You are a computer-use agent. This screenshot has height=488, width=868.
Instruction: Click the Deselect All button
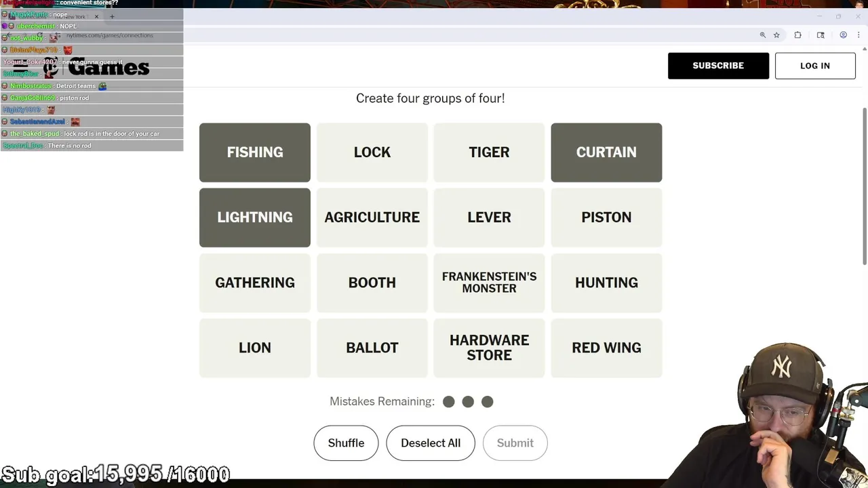tap(431, 443)
